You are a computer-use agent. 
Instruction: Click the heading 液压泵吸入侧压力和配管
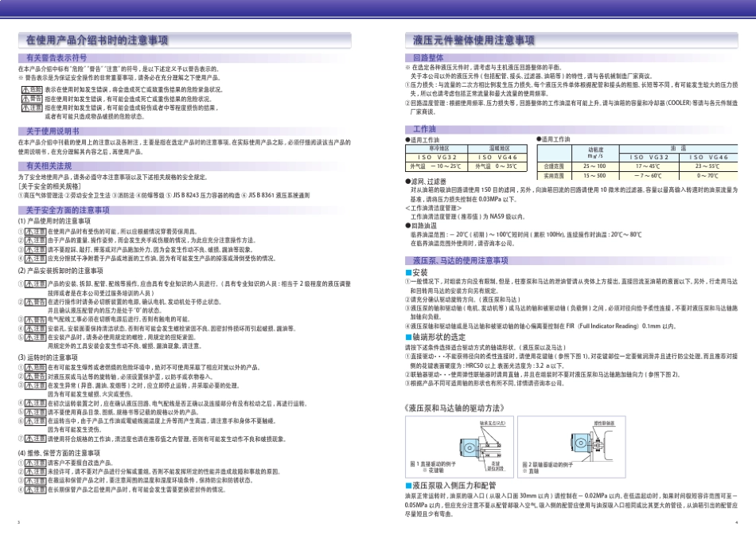coord(450,486)
